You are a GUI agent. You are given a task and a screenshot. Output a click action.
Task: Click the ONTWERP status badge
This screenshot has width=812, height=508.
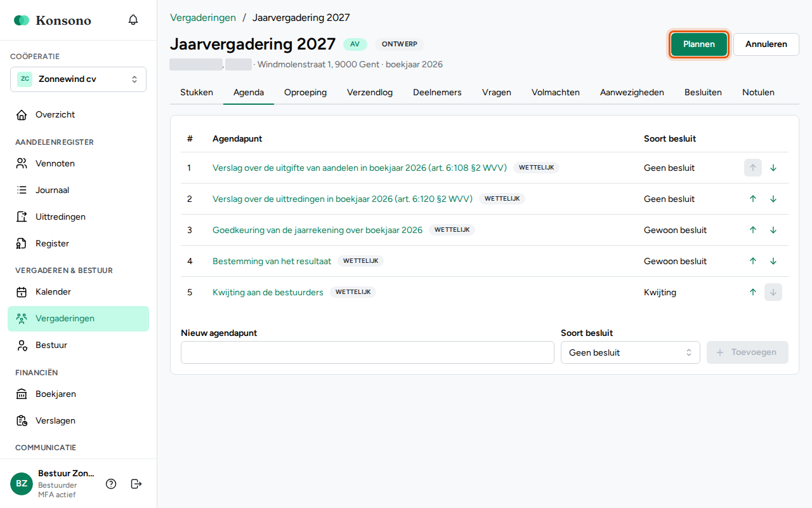pyautogui.click(x=400, y=44)
